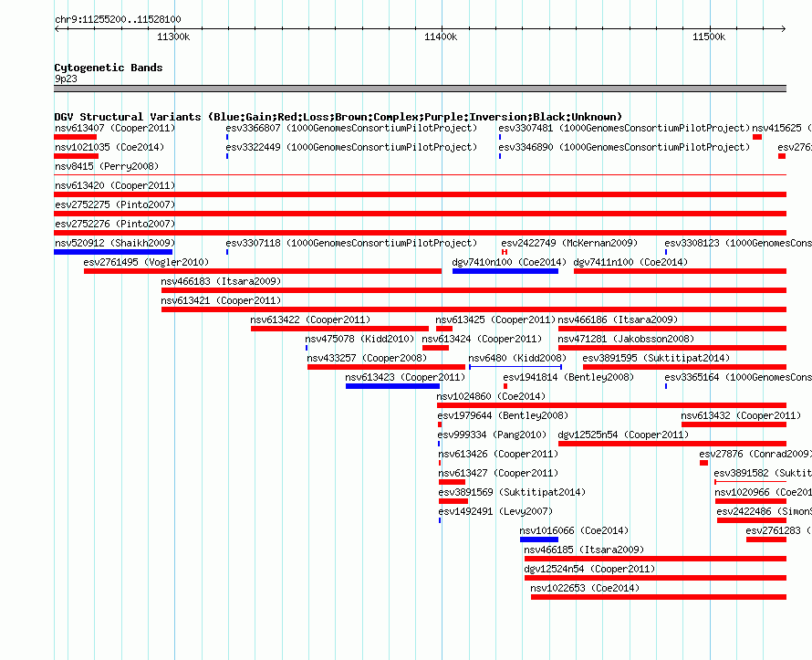Image resolution: width=812 pixels, height=660 pixels.
Task: Click the 11300k ruler label
Action: pyautogui.click(x=173, y=37)
